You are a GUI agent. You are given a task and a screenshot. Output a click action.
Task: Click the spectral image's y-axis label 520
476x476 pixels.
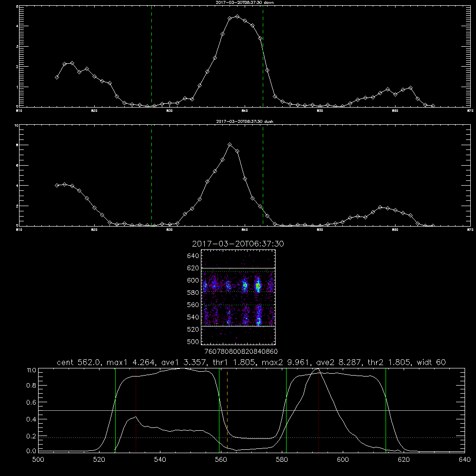point(193,329)
